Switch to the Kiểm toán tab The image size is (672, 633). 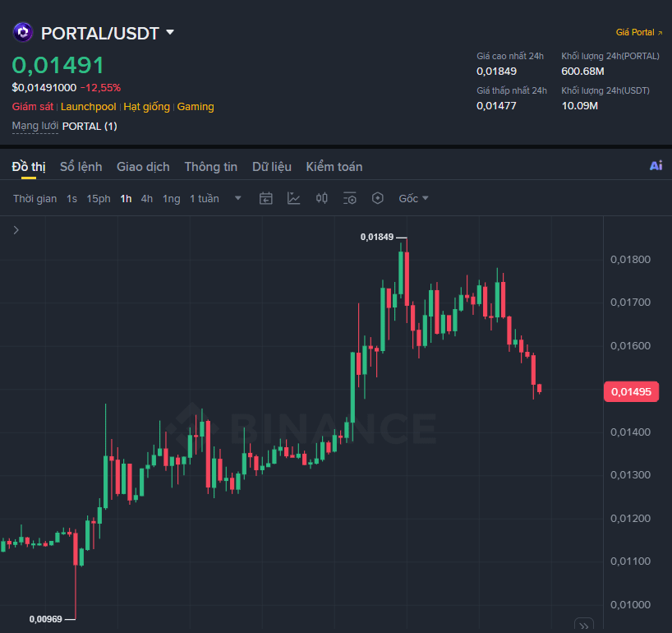(334, 167)
